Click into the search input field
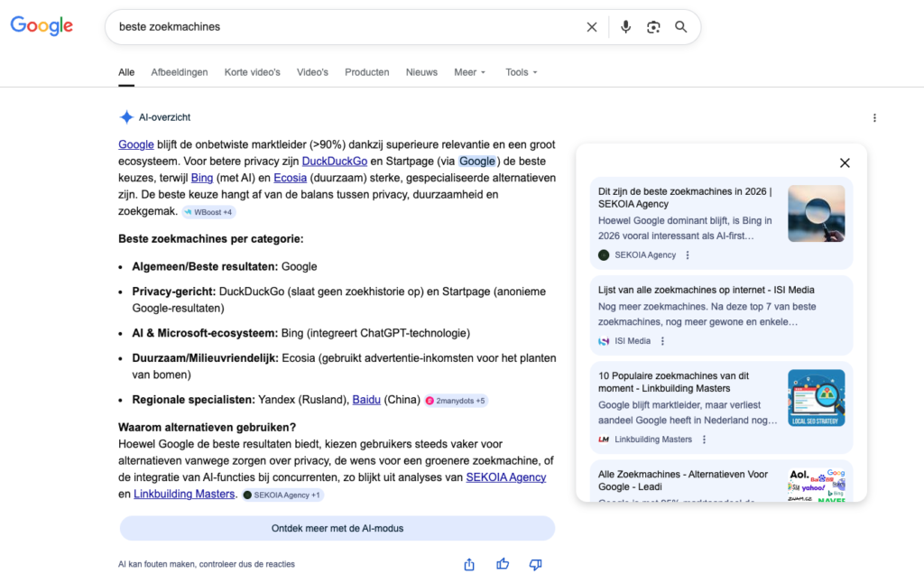 [x=343, y=27]
